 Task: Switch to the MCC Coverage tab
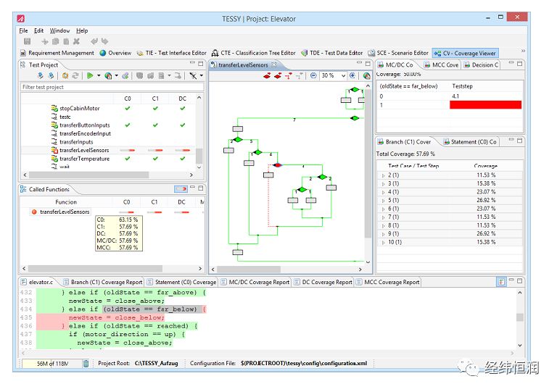point(442,65)
